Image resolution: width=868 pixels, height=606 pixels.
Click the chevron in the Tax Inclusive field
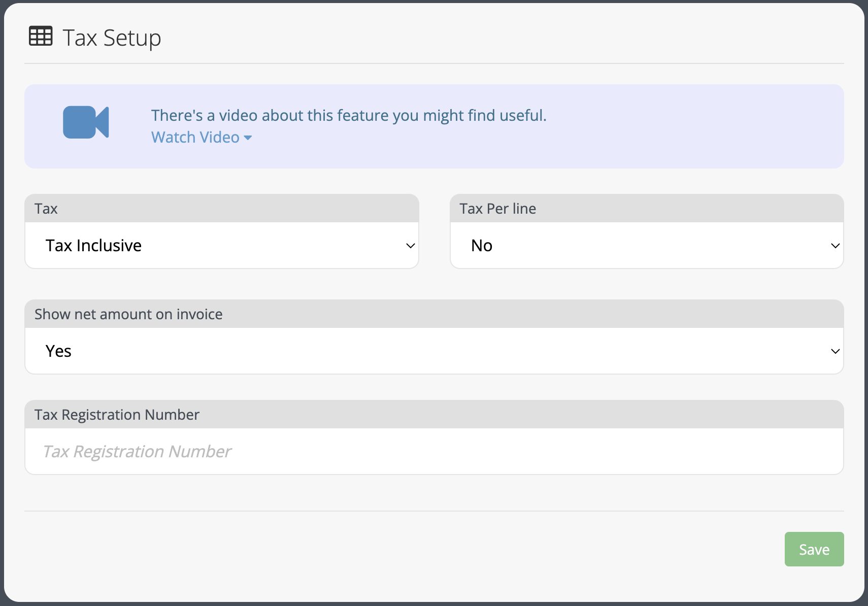tap(411, 246)
